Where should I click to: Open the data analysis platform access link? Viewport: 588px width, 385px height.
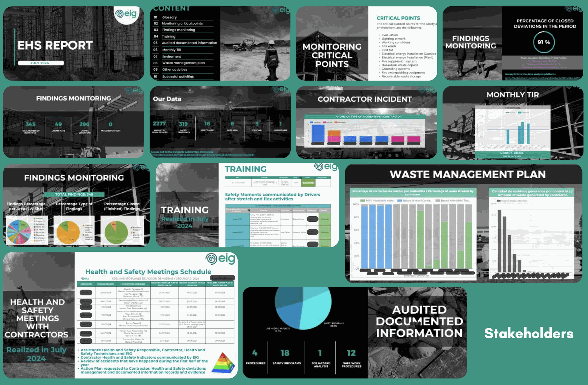[542, 78]
